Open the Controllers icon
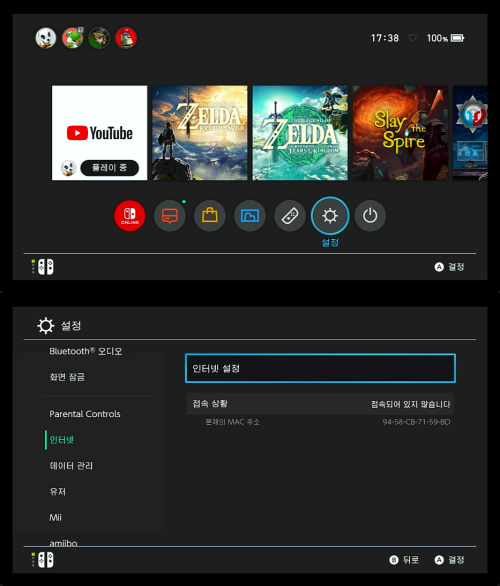This screenshot has height=586, width=500. (290, 216)
